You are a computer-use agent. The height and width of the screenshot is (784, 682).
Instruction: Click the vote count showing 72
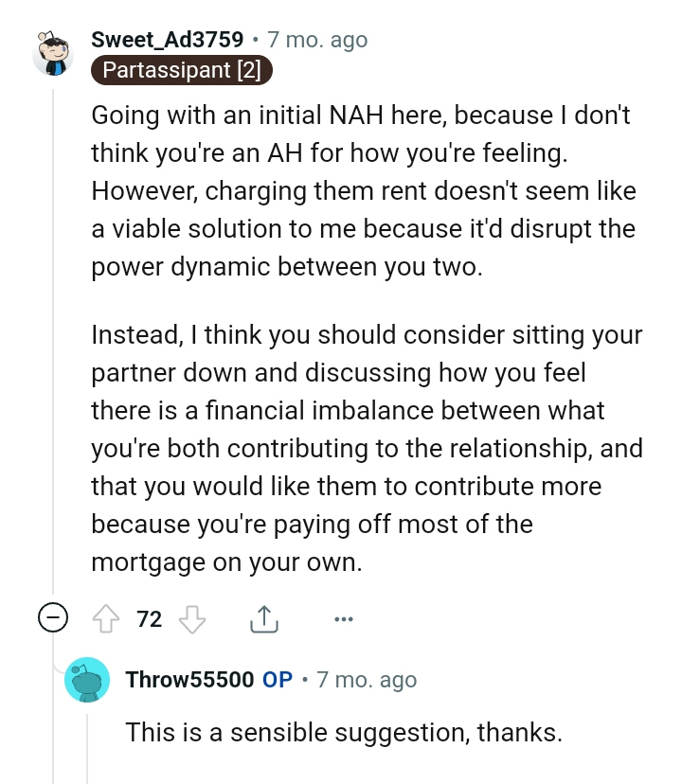point(149,618)
